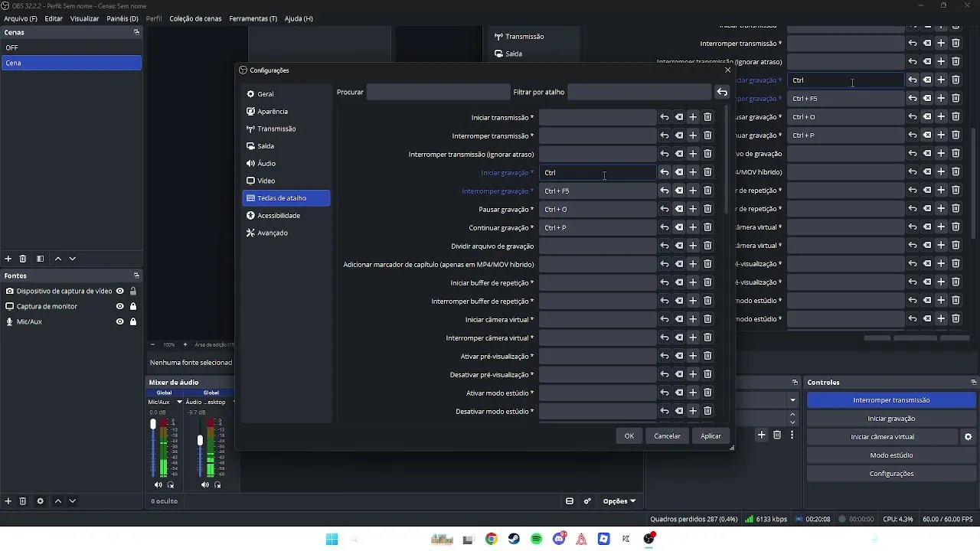Open Discord from the taskbar
980x551 pixels.
pyautogui.click(x=560, y=539)
